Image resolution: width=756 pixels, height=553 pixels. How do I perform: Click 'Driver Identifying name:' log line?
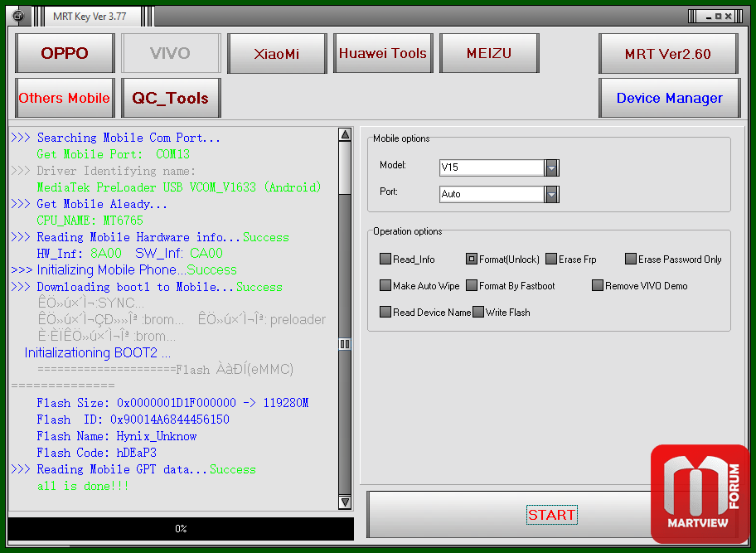[103, 171]
